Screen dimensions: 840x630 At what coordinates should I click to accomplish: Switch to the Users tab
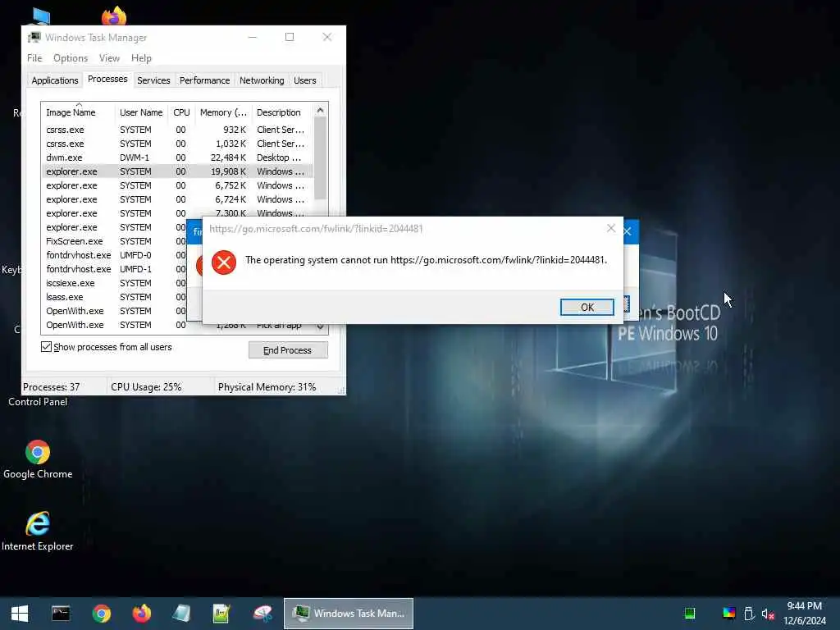(305, 80)
